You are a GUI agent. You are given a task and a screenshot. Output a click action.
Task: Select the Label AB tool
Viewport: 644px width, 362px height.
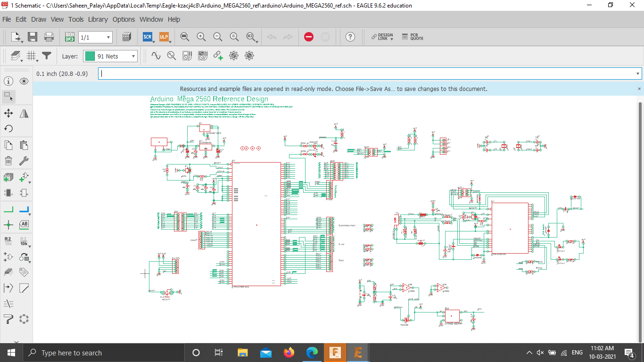click(x=24, y=224)
